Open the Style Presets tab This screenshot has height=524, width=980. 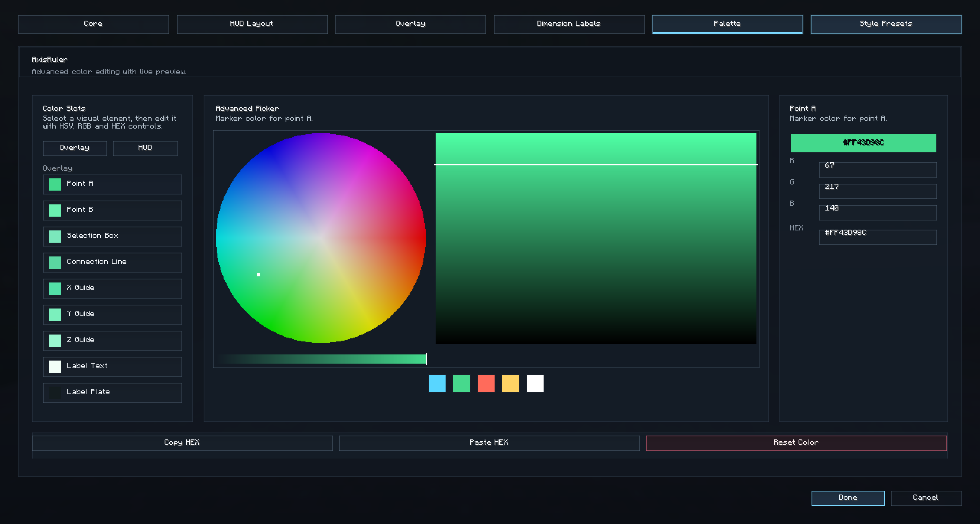click(886, 24)
